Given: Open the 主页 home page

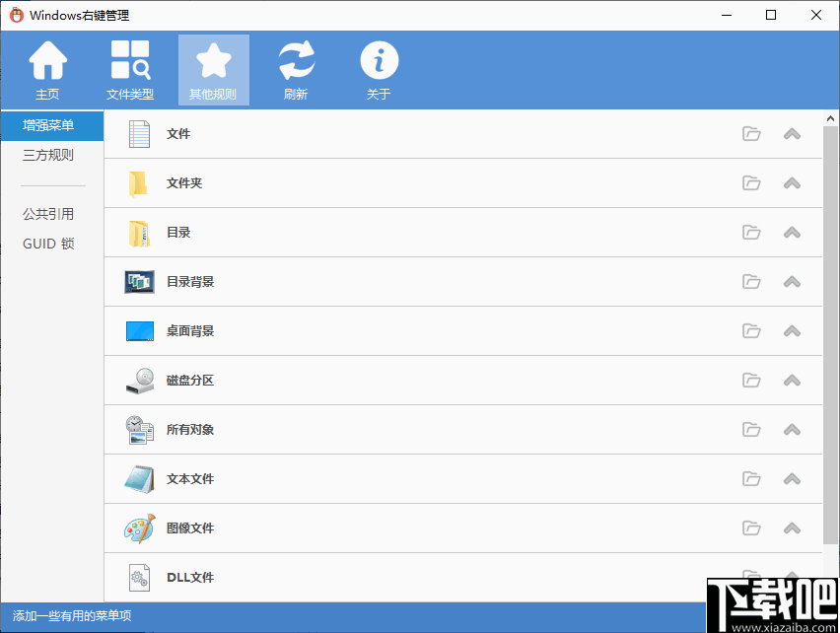Looking at the screenshot, I should click(47, 69).
